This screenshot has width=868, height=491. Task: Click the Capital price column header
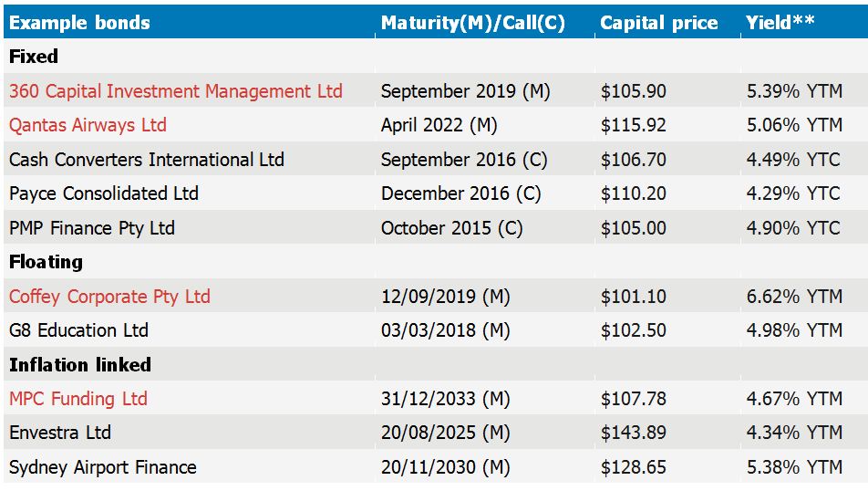pos(658,23)
